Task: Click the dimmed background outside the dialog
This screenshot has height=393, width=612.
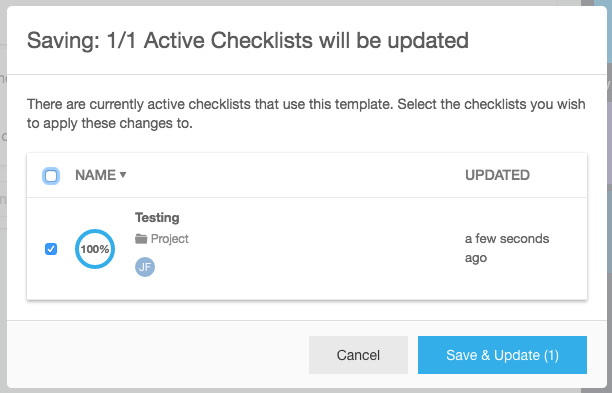Action: pos(3,273)
